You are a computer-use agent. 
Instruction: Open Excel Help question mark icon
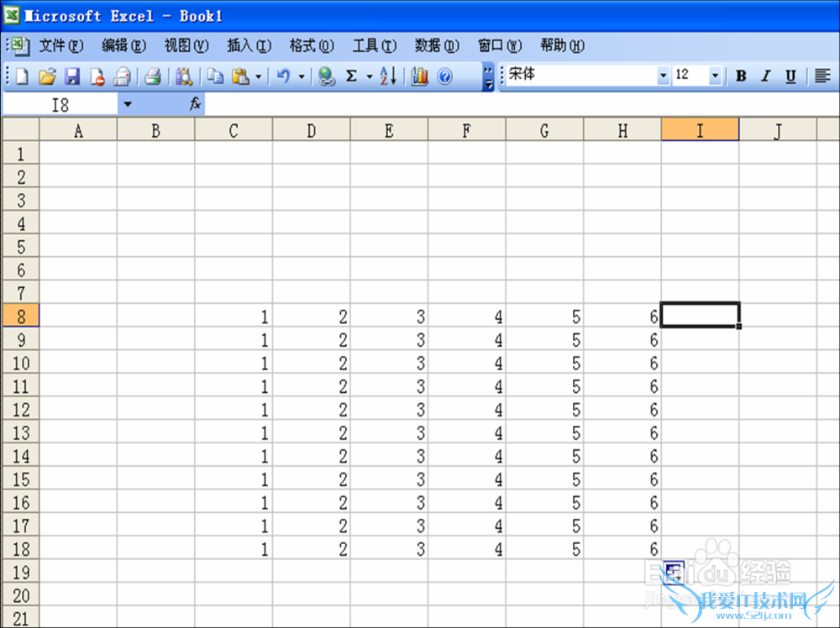click(x=444, y=76)
